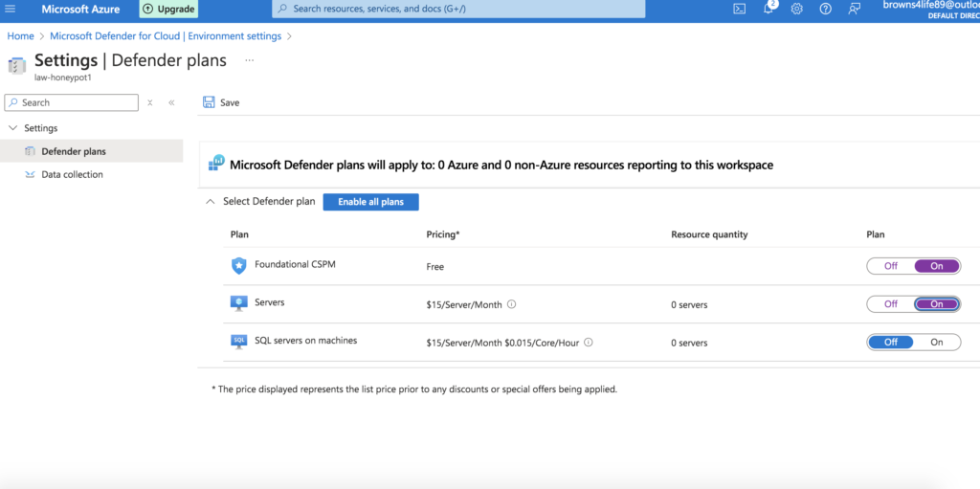
Task: Click the Save button
Action: tap(221, 102)
